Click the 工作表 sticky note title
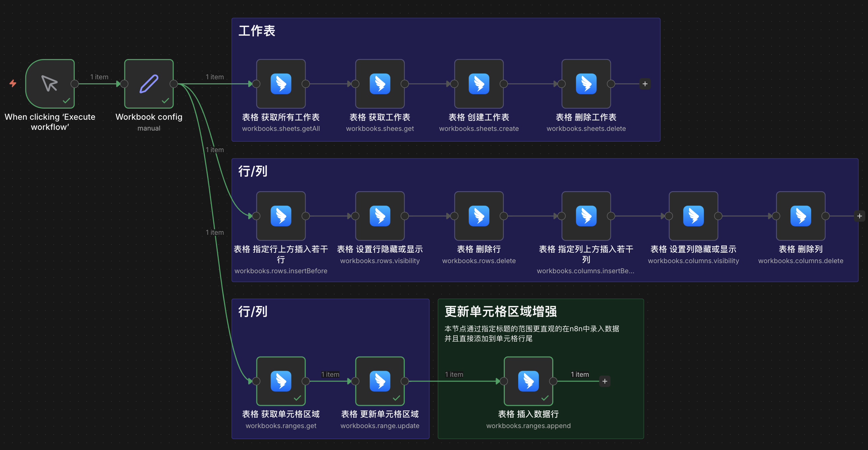 pyautogui.click(x=257, y=31)
